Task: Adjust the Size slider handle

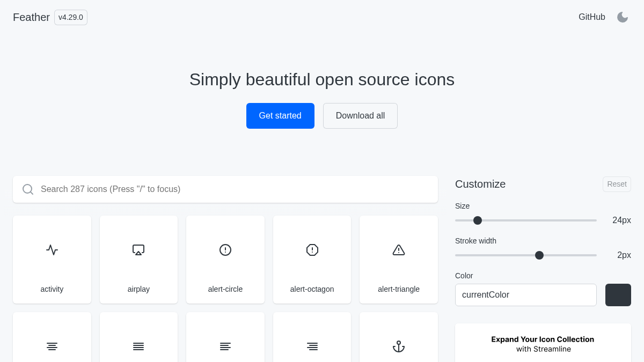Action: click(478, 220)
